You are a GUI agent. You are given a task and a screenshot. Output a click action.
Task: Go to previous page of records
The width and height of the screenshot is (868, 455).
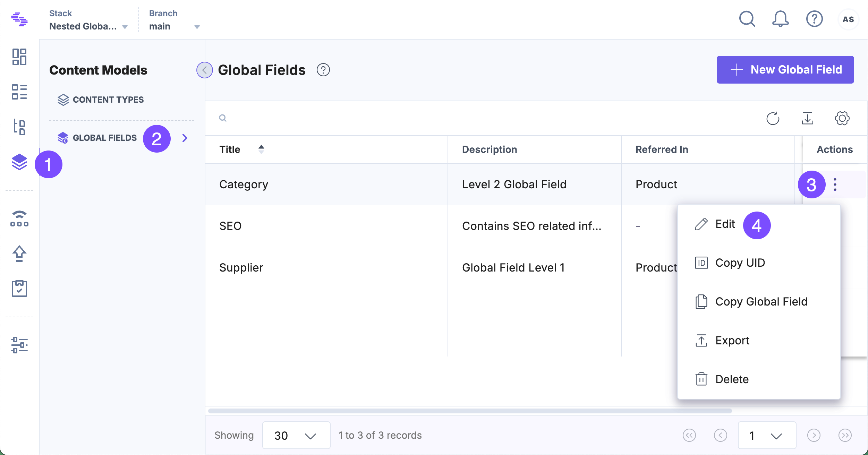point(721,435)
